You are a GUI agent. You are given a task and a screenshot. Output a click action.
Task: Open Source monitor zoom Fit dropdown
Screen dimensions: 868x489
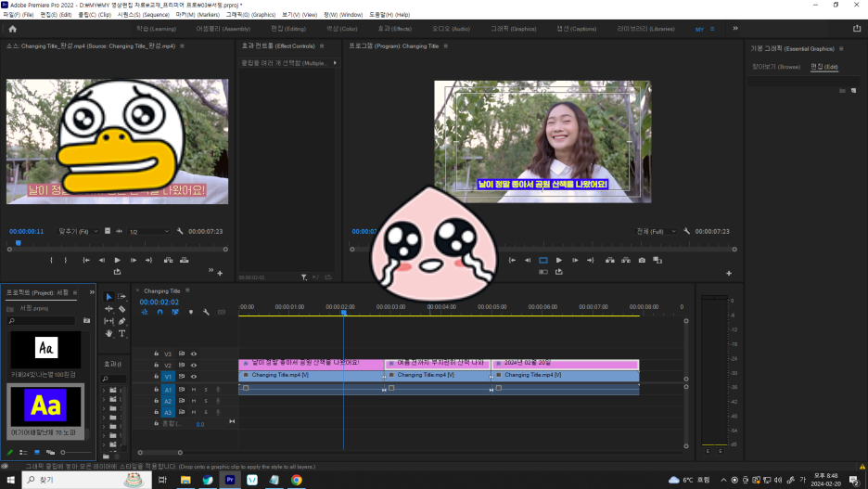pos(79,231)
